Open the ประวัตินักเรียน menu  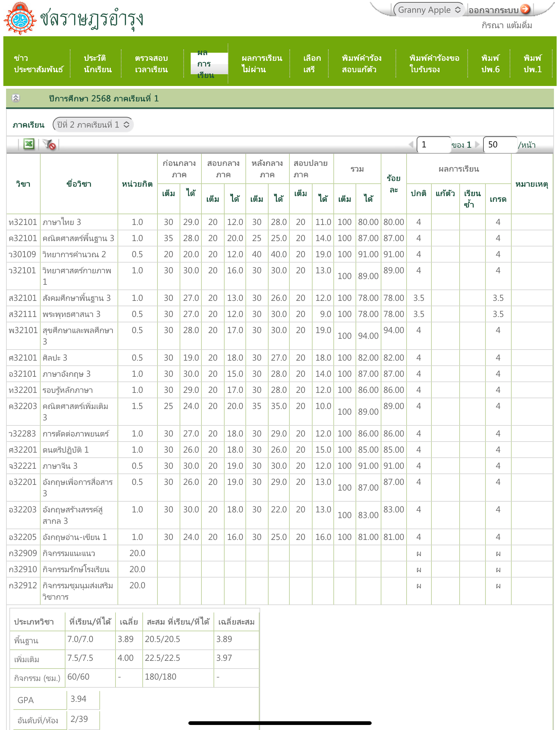click(97, 63)
